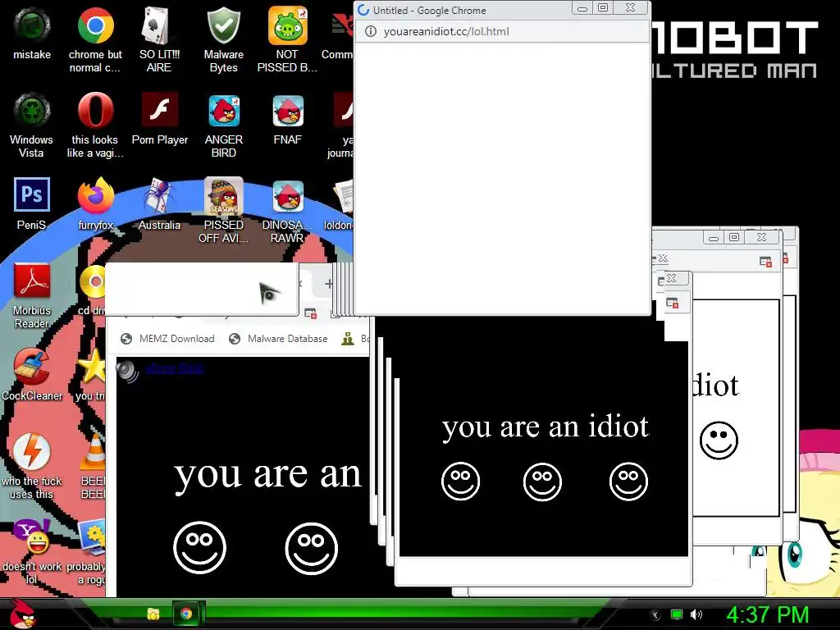The width and height of the screenshot is (840, 630).
Task: Click the blurry blue link in page
Action: click(x=174, y=368)
